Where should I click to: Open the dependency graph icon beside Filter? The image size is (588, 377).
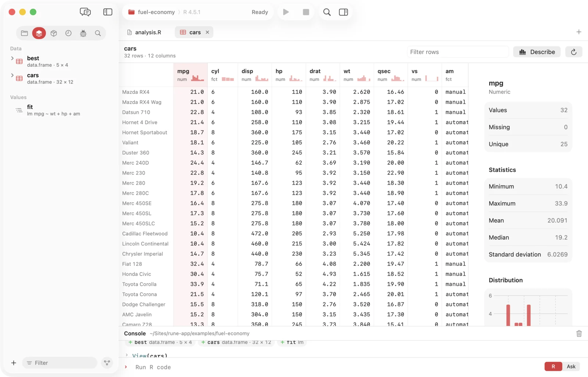pos(107,363)
